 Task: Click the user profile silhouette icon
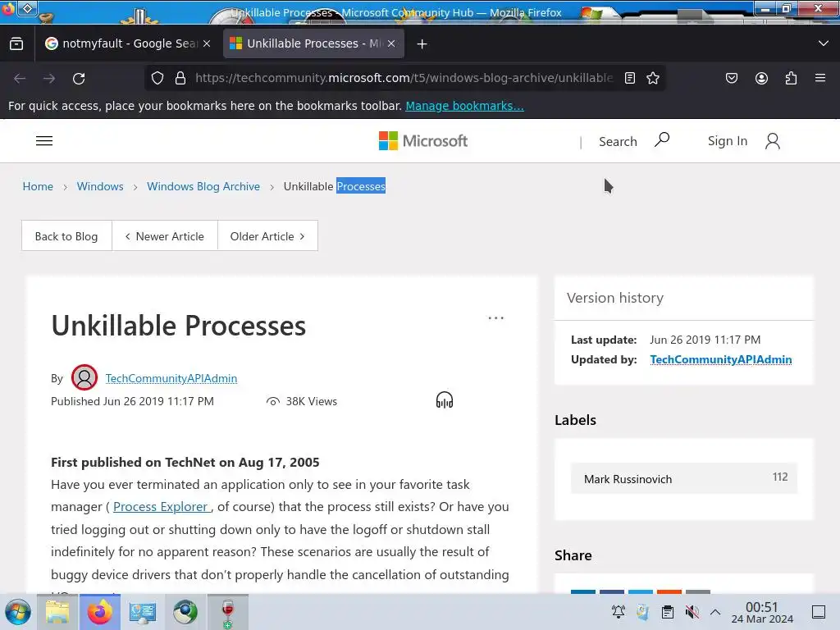point(773,141)
